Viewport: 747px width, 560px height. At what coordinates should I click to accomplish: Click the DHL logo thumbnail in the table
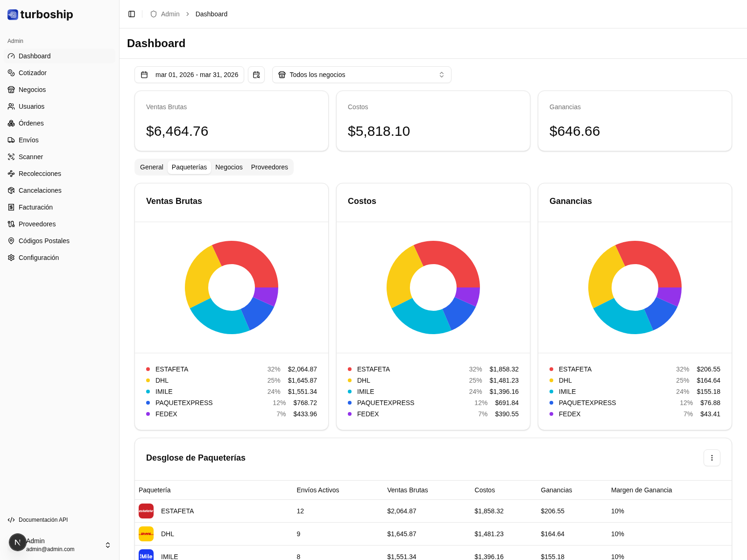click(146, 534)
